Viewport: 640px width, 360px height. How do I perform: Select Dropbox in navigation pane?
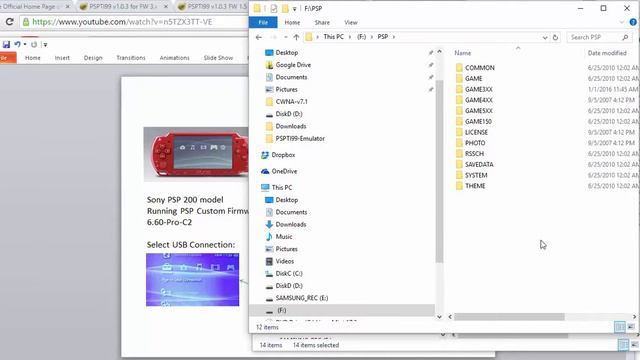[283, 155]
